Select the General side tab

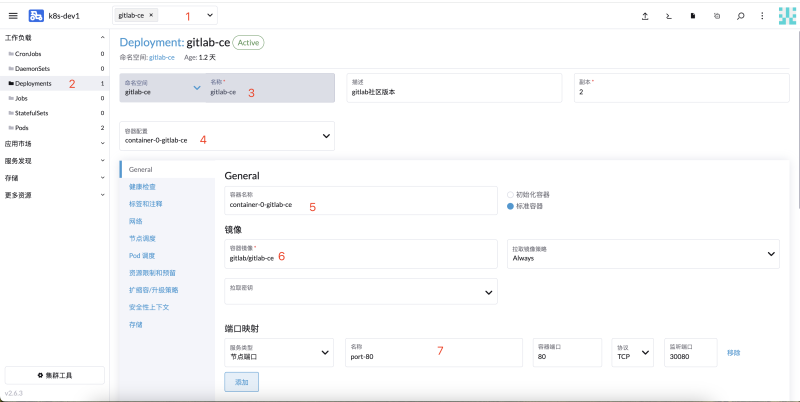click(167, 169)
